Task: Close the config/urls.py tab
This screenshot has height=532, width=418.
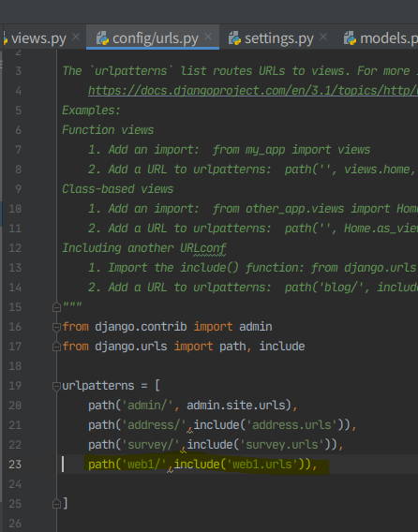Action: pos(208,37)
